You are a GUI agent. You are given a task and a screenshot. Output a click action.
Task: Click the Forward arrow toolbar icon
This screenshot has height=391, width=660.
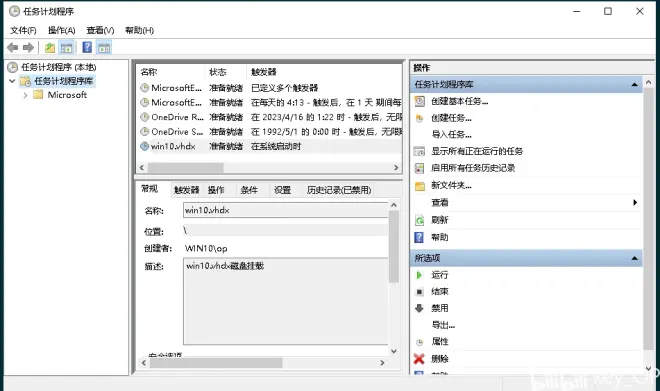28,48
